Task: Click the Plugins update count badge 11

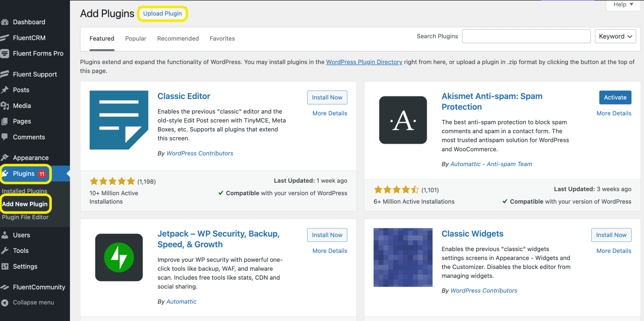Action: 42,174
